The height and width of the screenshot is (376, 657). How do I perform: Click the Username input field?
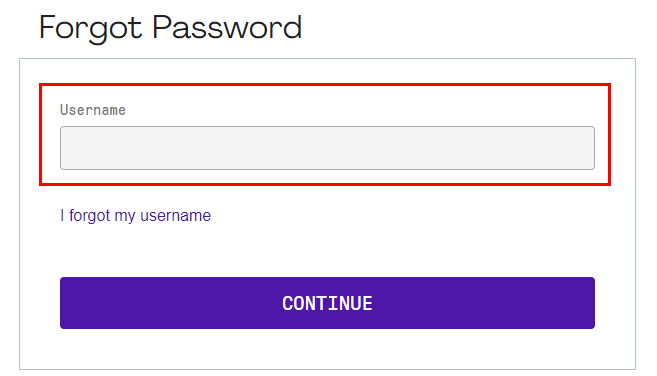327,148
